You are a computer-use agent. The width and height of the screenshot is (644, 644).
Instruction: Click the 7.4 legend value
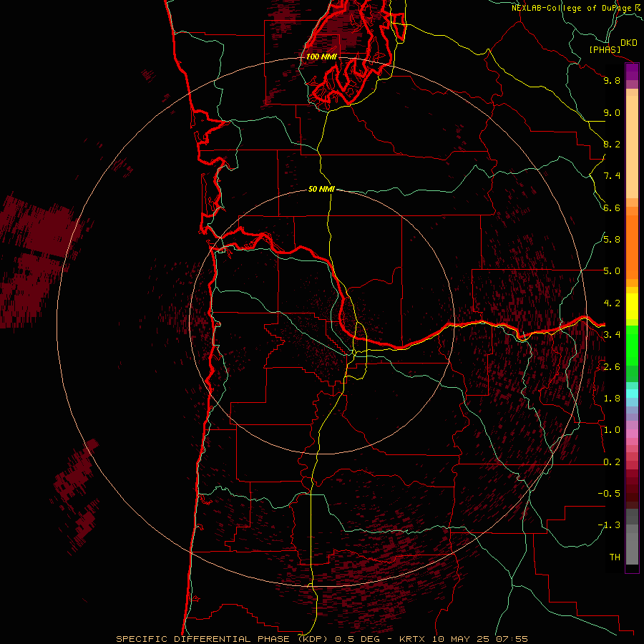point(612,176)
